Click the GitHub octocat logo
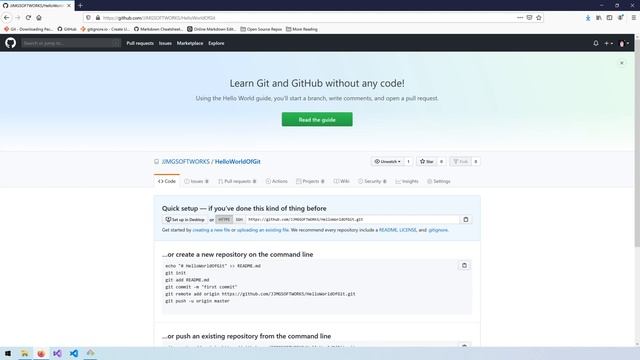 (x=11, y=43)
